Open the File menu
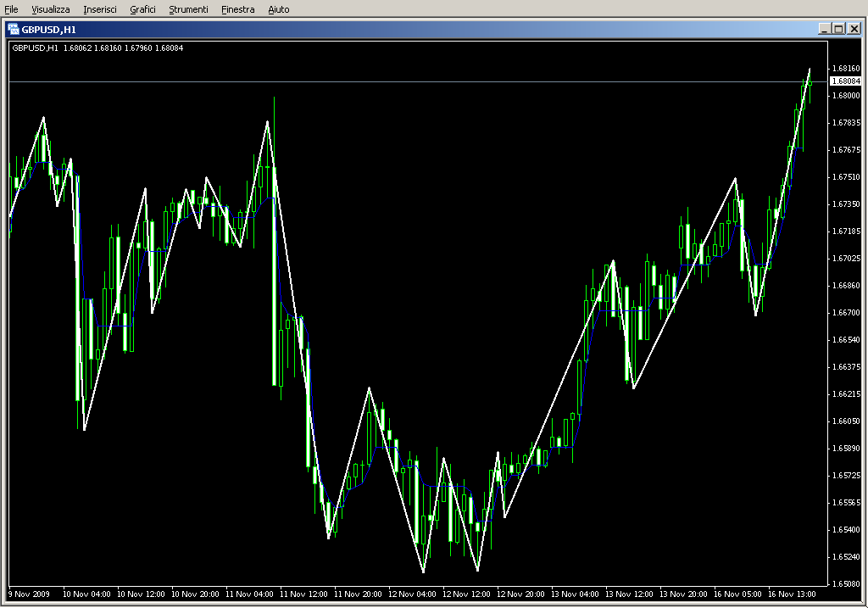Screen dimensions: 868x608 (x=12, y=9)
